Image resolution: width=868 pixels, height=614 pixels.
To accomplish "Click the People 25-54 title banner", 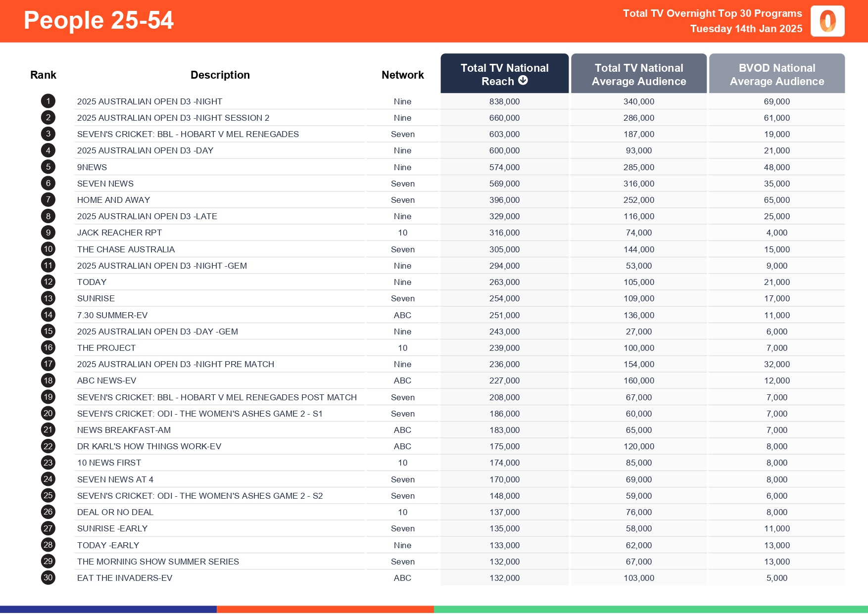I will (x=99, y=21).
